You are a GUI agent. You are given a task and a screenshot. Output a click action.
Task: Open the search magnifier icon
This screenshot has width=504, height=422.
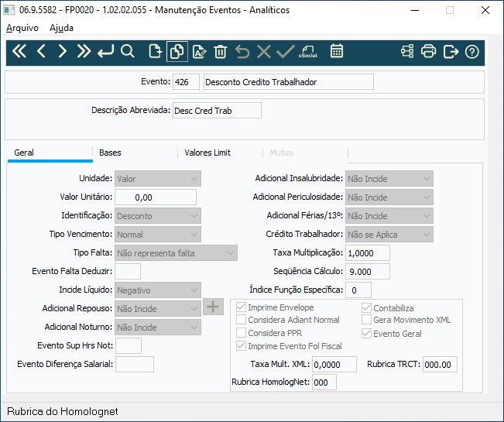pos(127,51)
